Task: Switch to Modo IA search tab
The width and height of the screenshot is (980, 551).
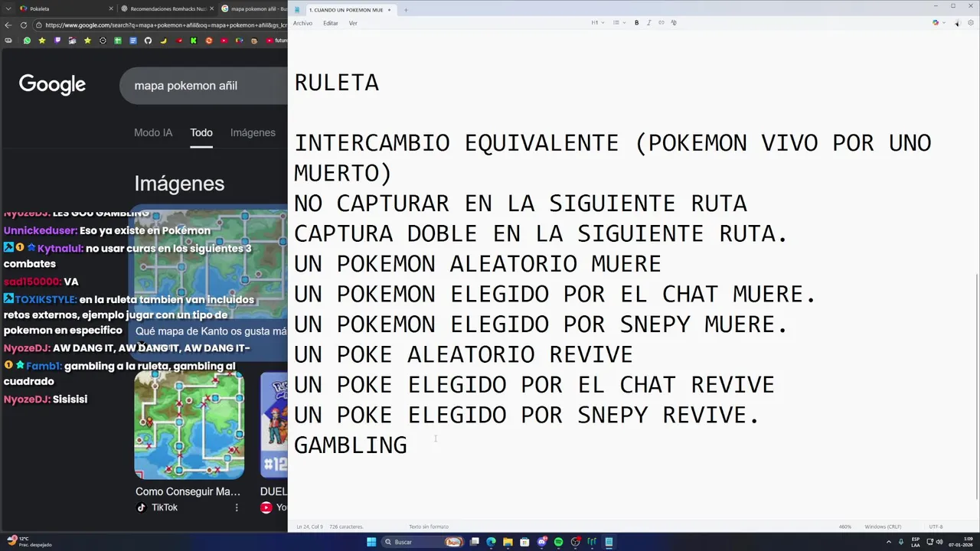Action: click(153, 132)
